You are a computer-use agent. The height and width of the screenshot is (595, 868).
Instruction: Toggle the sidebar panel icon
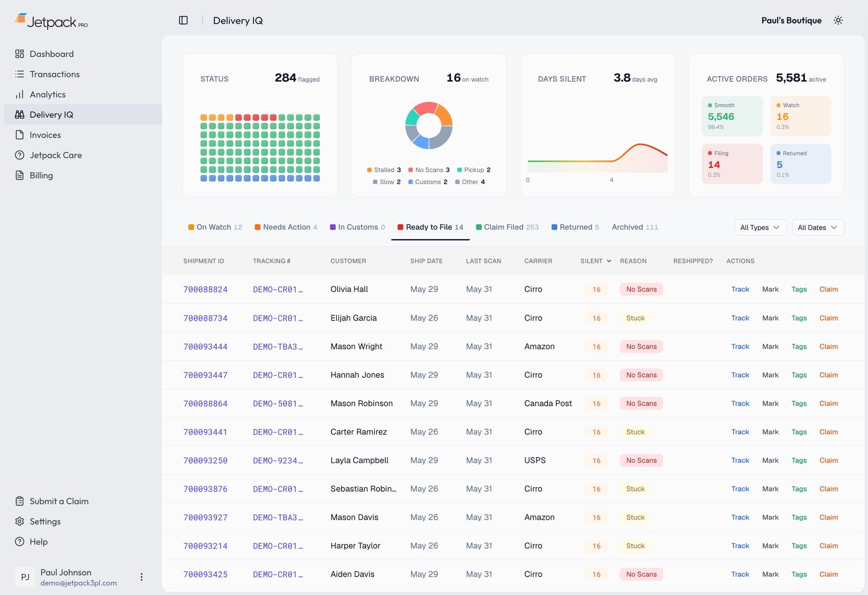pyautogui.click(x=183, y=20)
